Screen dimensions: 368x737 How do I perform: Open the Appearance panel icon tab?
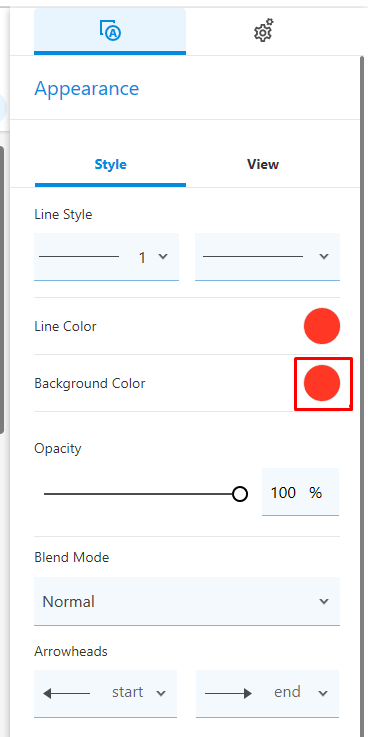(110, 31)
